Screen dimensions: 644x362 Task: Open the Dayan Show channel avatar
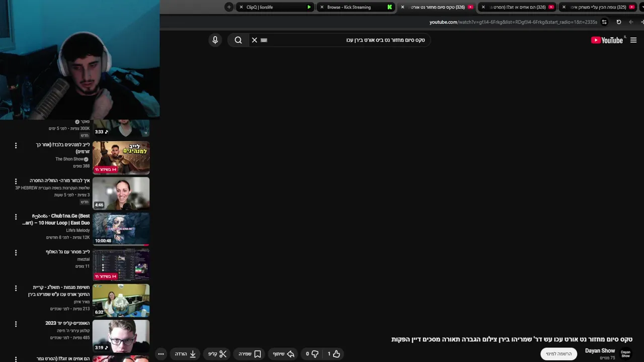625,354
